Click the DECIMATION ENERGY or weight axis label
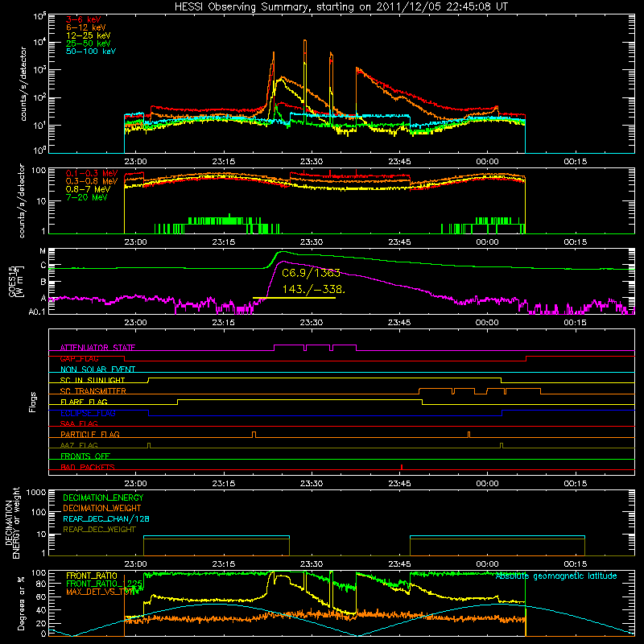 [x=12, y=523]
